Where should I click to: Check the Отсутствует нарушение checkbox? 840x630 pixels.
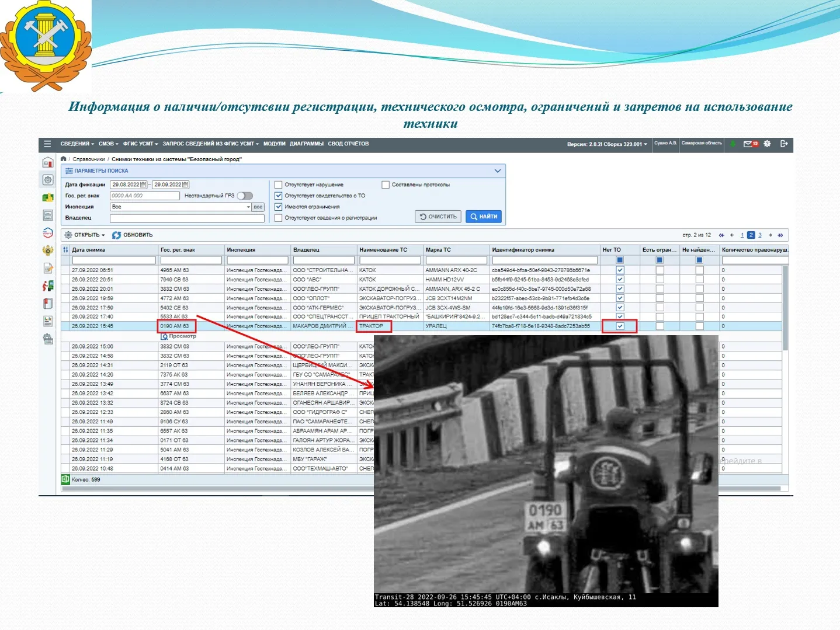279,185
